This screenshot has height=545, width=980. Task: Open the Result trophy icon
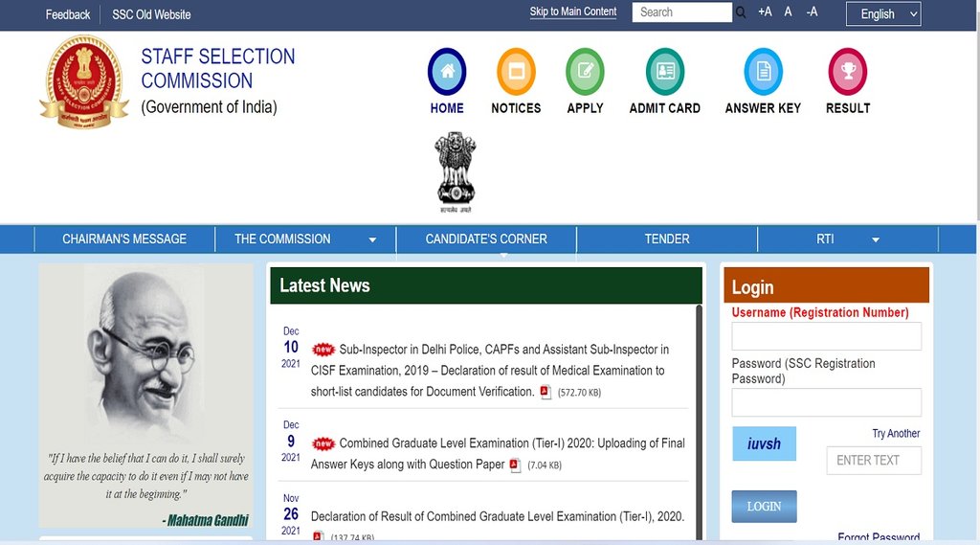pos(847,72)
